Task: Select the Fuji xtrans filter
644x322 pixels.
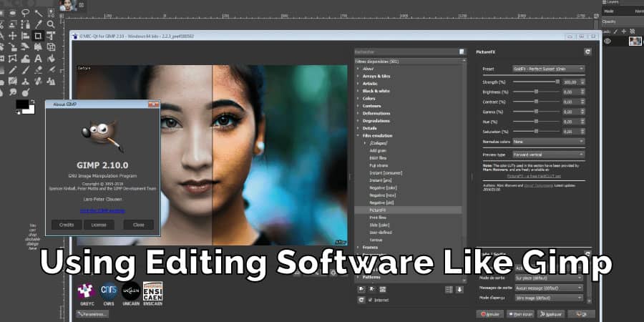Action: pos(379,165)
